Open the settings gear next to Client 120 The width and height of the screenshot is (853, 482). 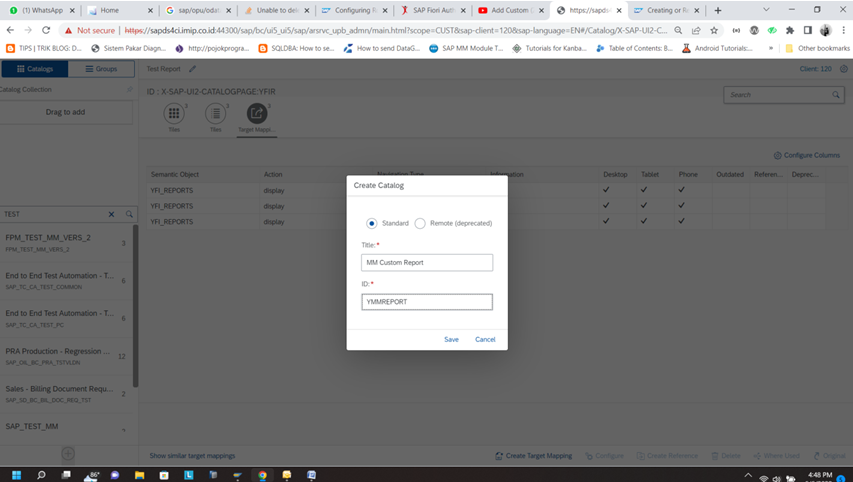843,69
